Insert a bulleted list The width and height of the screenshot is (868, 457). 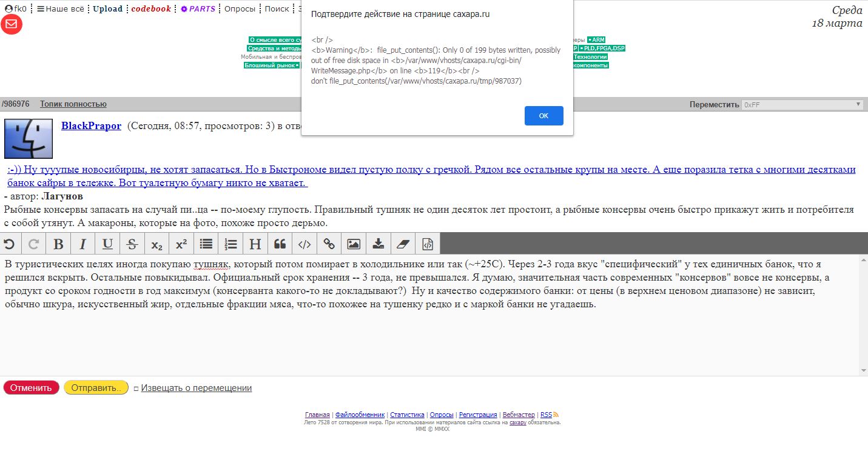(x=206, y=244)
